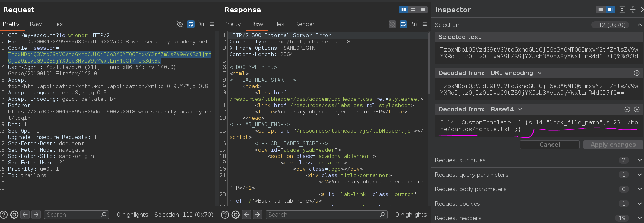Open the Request panel hamburger options menu
The height and width of the screenshot is (223, 644).
point(212,24)
